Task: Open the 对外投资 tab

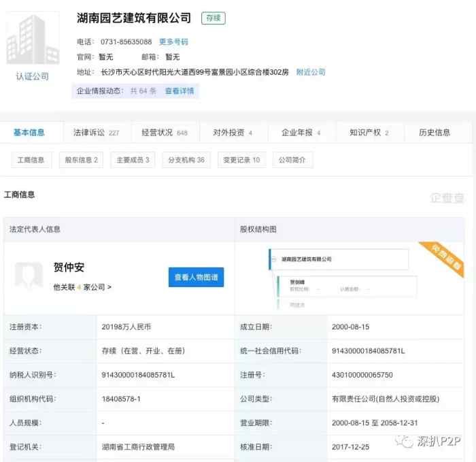Action: (x=232, y=133)
